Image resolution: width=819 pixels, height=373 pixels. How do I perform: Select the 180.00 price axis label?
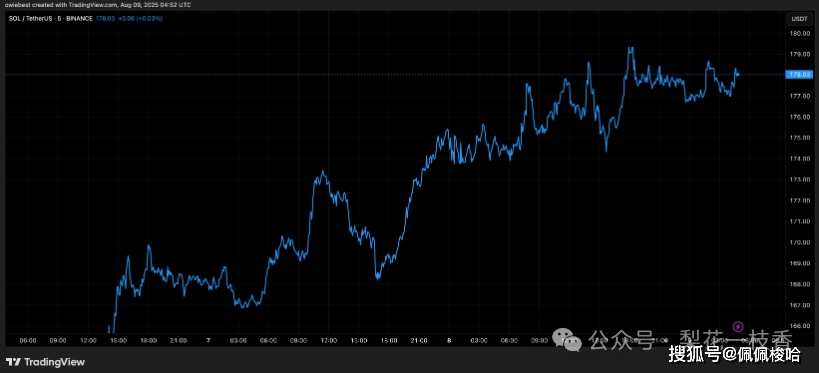800,33
